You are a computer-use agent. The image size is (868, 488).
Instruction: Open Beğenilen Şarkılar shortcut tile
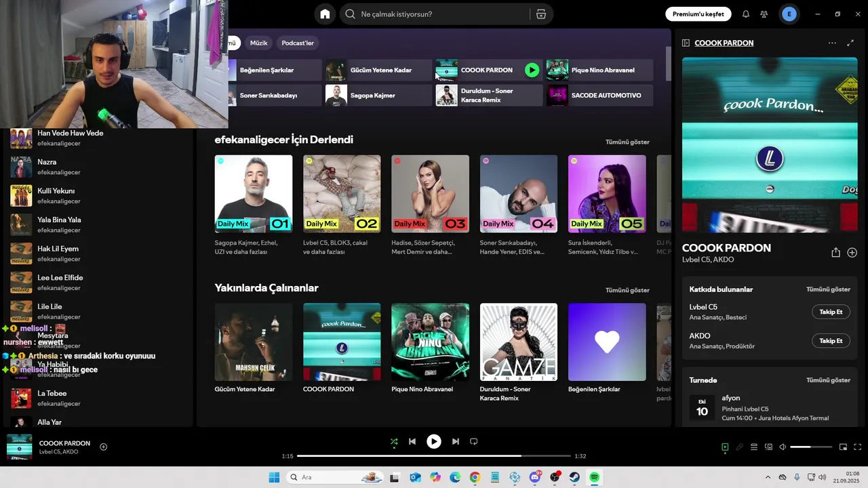[x=275, y=70]
